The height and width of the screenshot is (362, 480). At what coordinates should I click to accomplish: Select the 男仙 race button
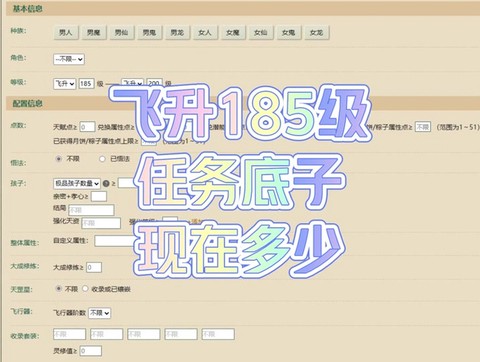click(122, 32)
